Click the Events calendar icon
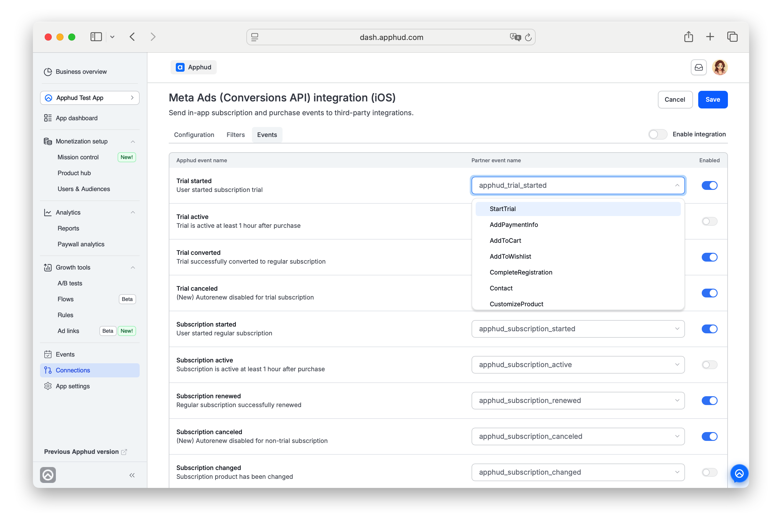 coord(48,354)
